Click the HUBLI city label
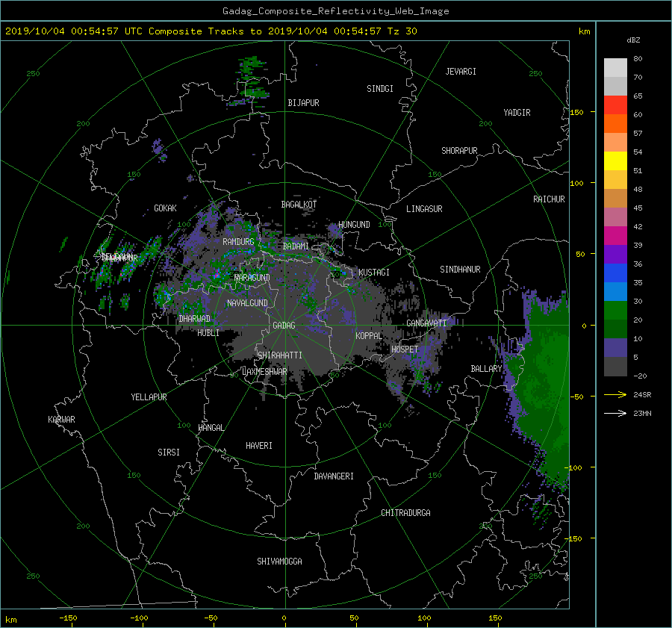 coord(208,333)
